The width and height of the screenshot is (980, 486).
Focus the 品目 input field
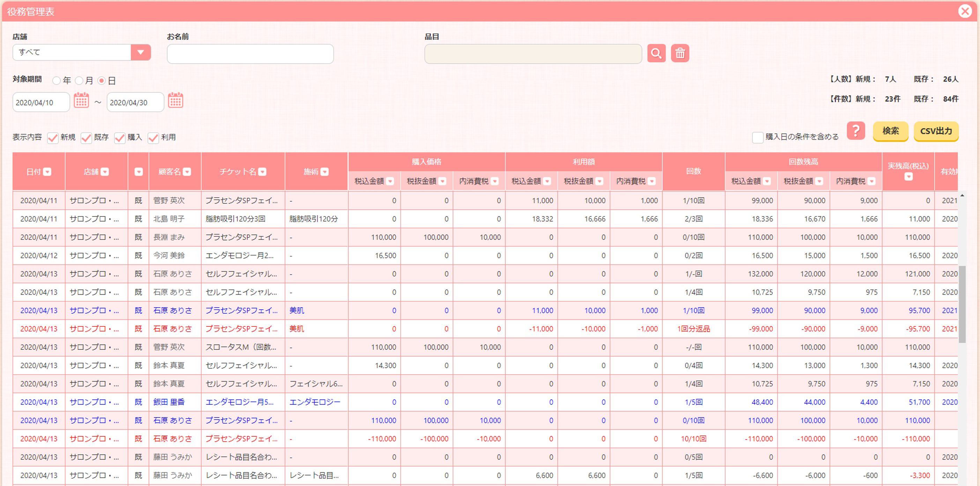[x=533, y=54]
